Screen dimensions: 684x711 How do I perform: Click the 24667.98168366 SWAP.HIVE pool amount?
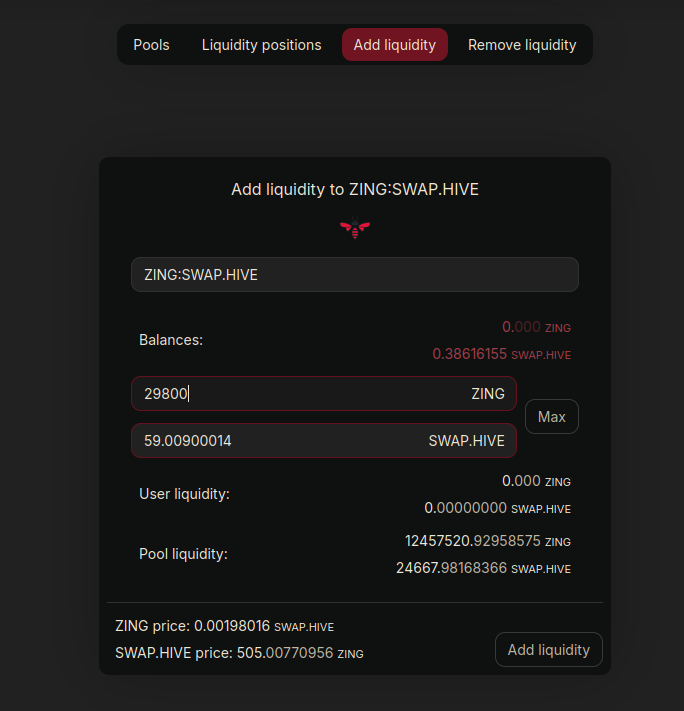pyautogui.click(x=483, y=568)
